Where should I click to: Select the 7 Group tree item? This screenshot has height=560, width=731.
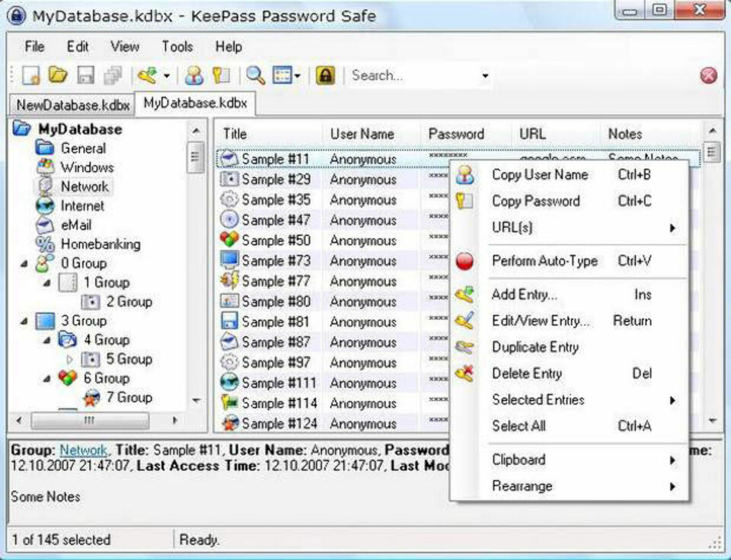click(129, 397)
